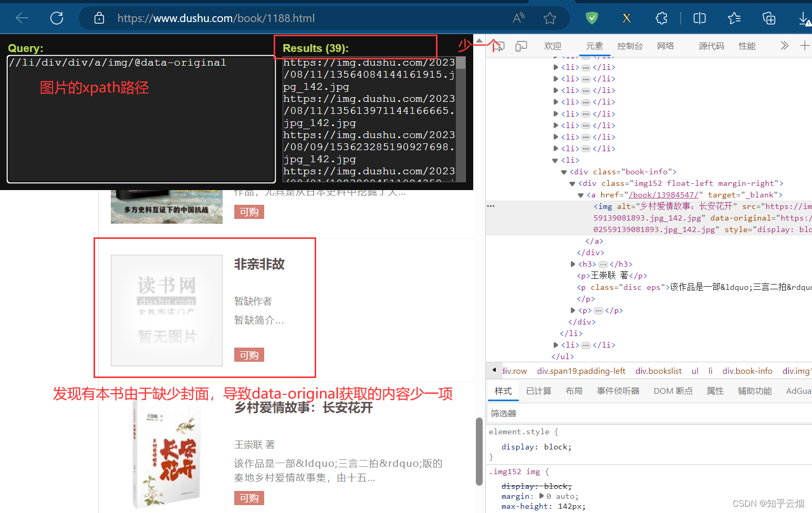Select the 事件侦听器 pane tab
This screenshot has width=812, height=513.
point(618,391)
